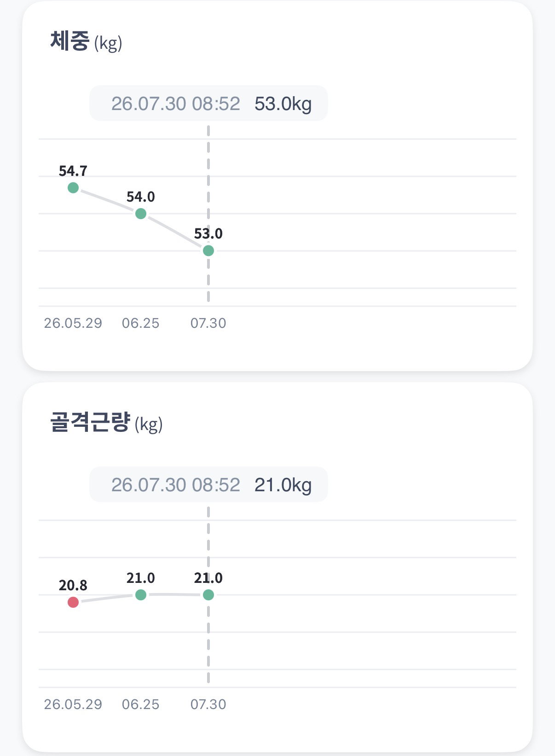
Task: Tap the 골격근량 (kg) chart title
Action: pyautogui.click(x=106, y=423)
